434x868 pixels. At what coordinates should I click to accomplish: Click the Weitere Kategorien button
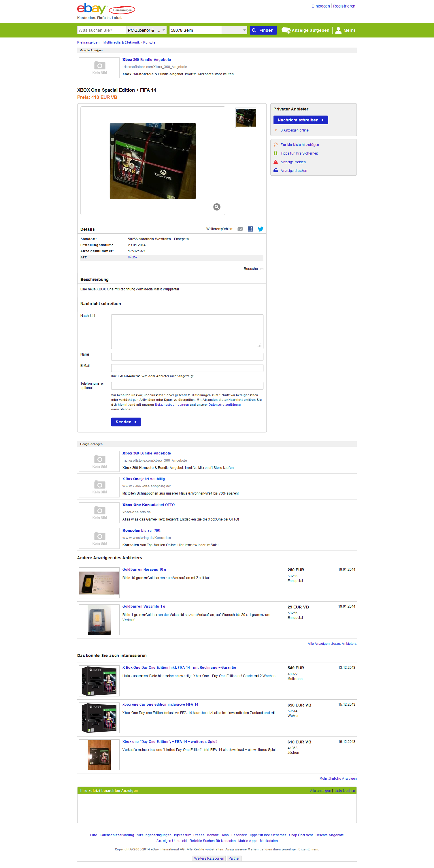tap(209, 858)
